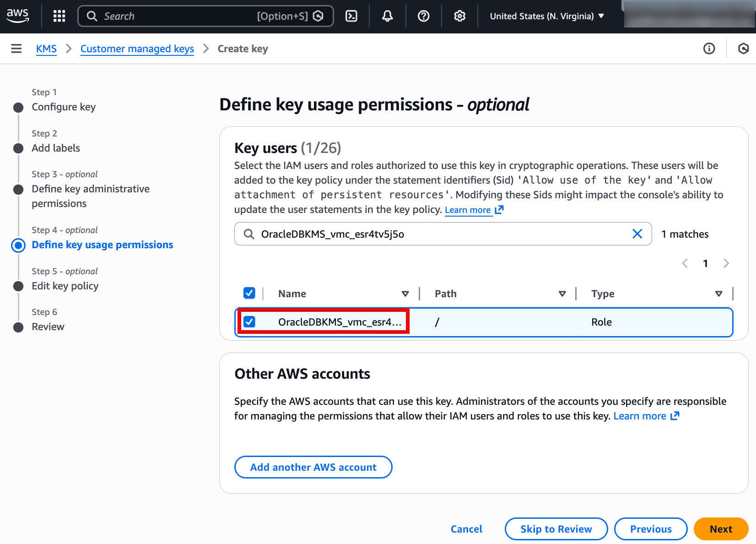Click the magnifier icon in key users search

(249, 234)
